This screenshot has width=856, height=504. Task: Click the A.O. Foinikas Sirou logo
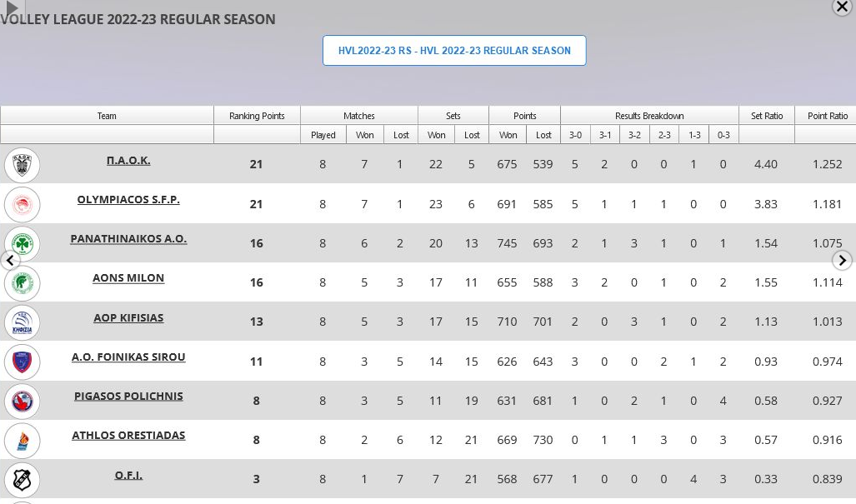point(22,362)
